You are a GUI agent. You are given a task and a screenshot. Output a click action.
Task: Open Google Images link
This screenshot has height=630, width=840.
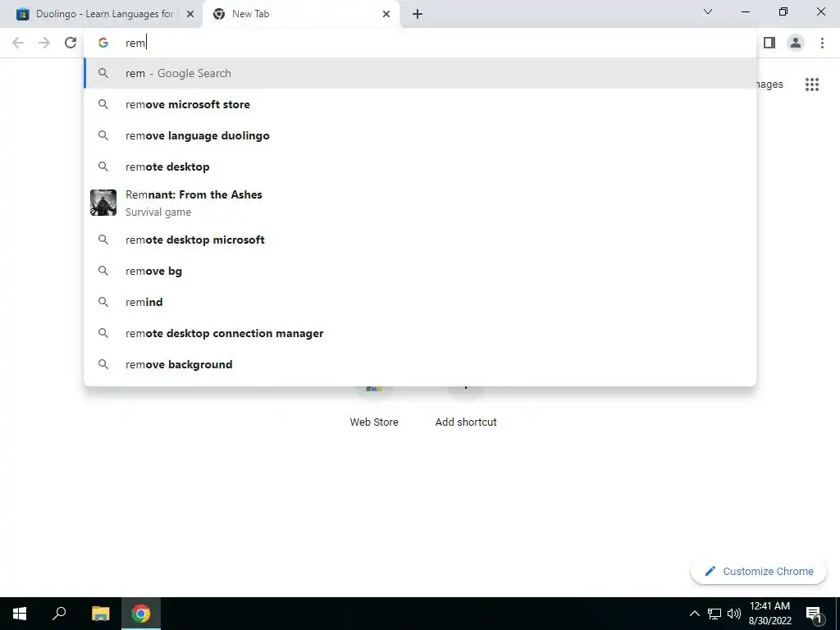tap(769, 84)
